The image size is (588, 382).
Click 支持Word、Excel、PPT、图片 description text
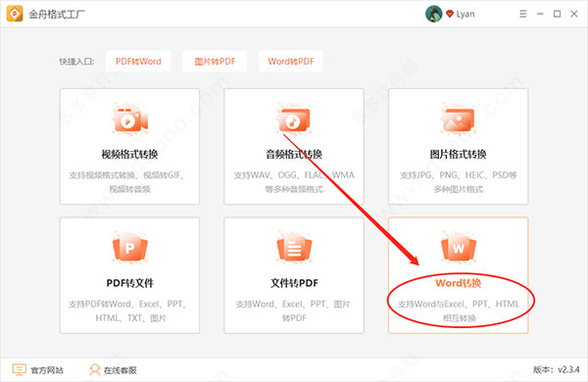pyautogui.click(x=294, y=310)
